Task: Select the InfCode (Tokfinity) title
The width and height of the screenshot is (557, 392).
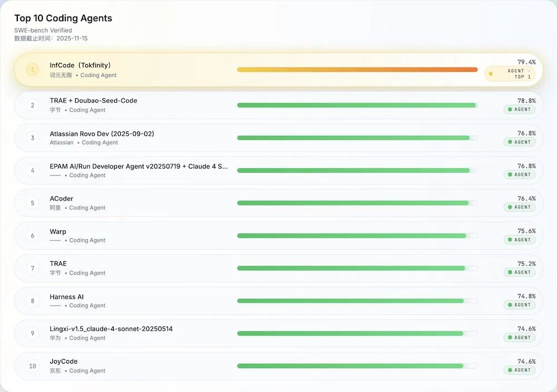Action: 80,65
